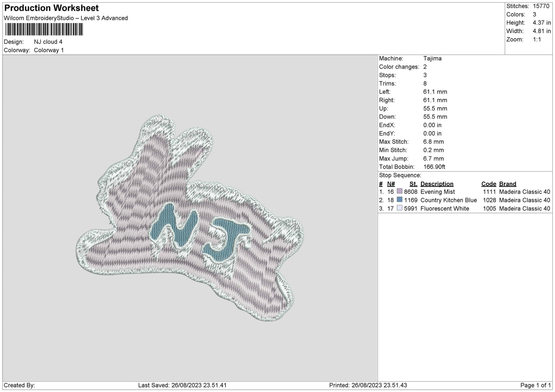
Task: Click the Stop Sequence heading
Action: (400, 175)
